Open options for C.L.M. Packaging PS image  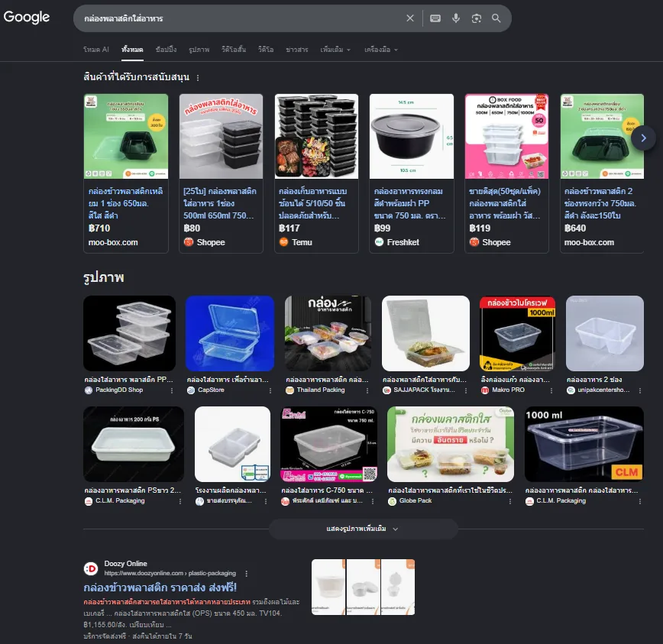pos(180,501)
